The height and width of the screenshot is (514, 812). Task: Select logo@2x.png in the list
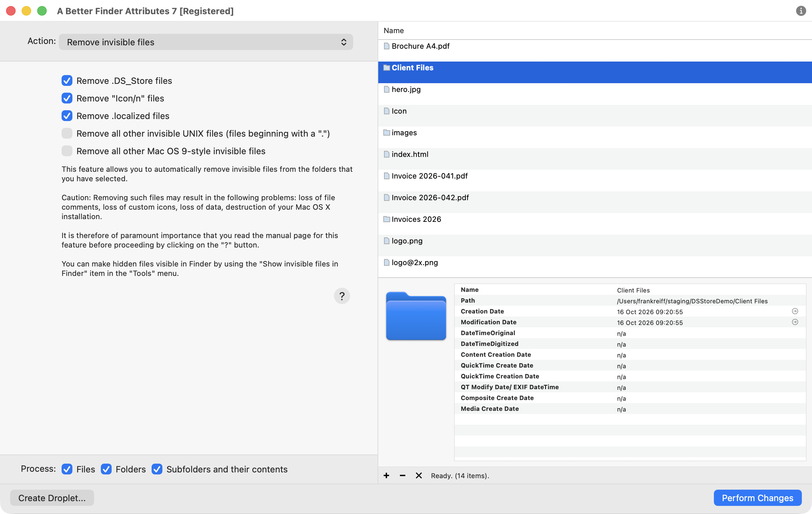pos(595,267)
